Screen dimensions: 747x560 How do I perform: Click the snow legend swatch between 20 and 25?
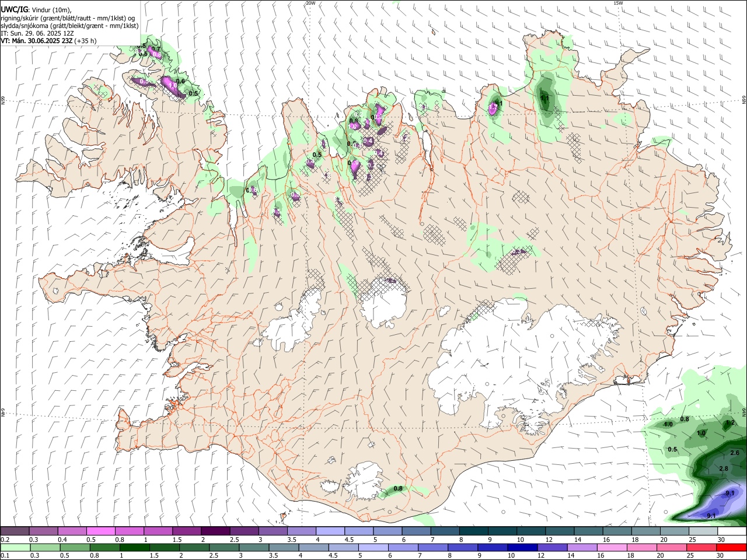[x=673, y=531]
